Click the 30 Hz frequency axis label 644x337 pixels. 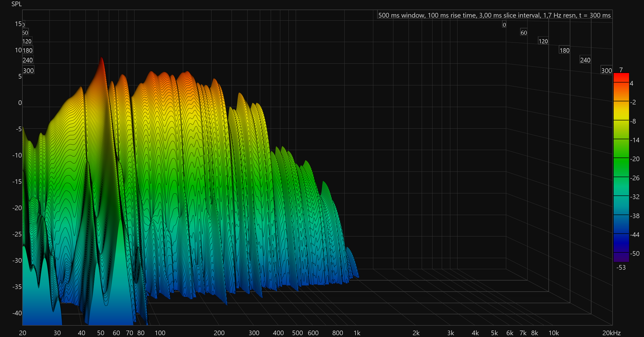pos(57,333)
